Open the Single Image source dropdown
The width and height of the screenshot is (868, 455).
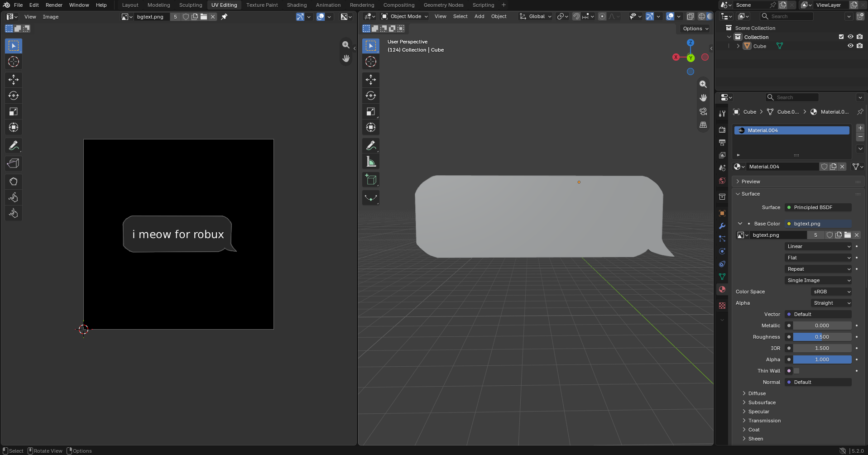[x=818, y=280]
